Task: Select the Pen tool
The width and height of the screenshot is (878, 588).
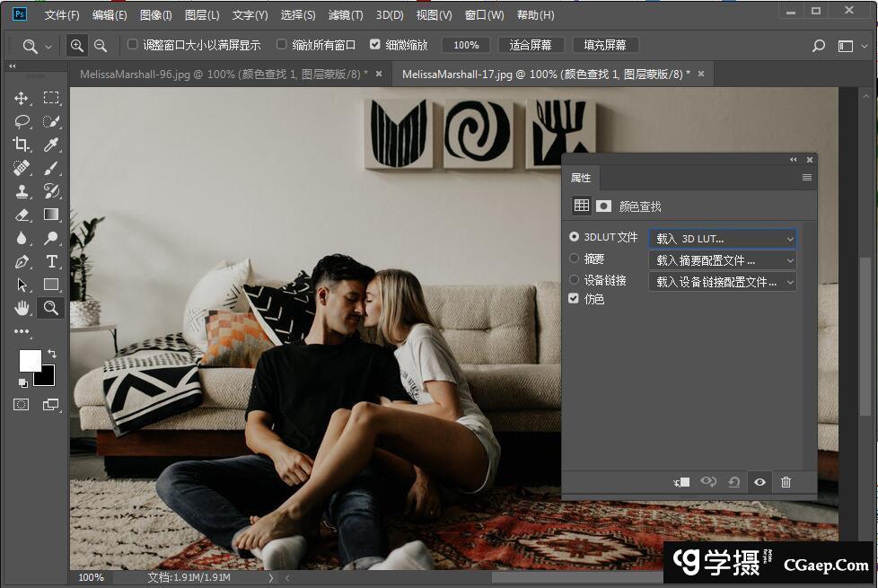Action: pyautogui.click(x=22, y=261)
